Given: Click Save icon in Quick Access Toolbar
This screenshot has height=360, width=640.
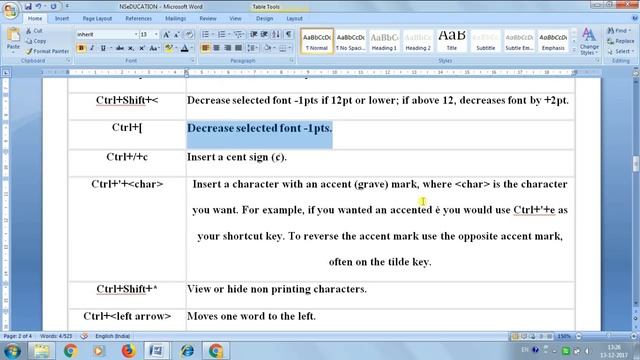Looking at the screenshot, I should click(28, 7).
